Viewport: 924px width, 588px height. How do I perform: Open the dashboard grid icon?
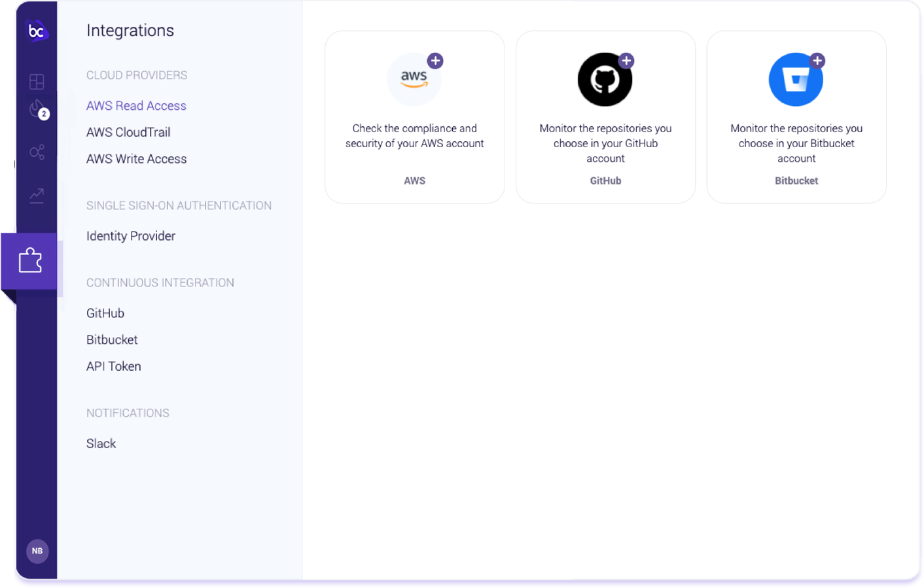[37, 82]
